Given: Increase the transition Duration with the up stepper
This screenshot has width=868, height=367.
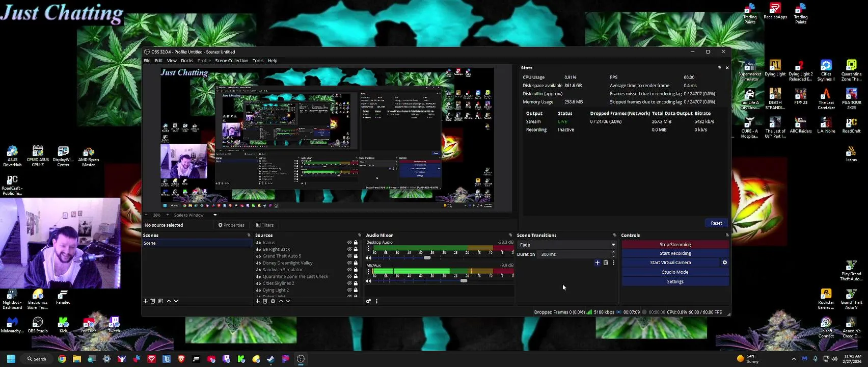Looking at the screenshot, I should [613, 252].
